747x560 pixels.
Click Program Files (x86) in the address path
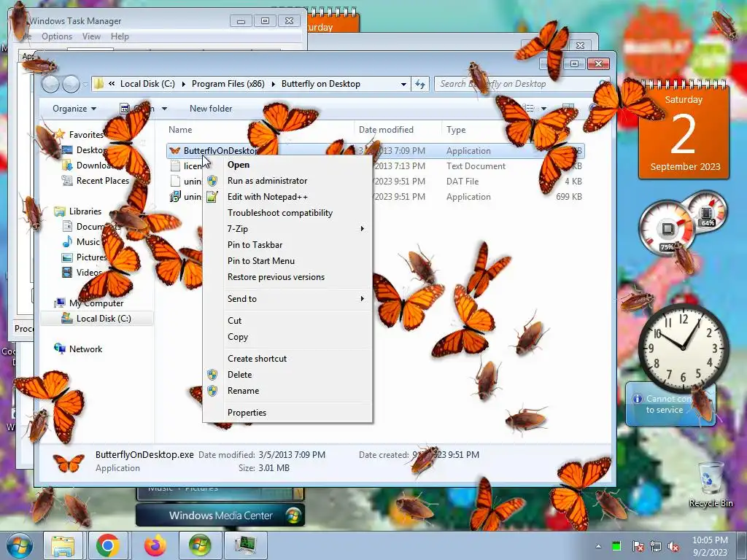[x=228, y=84]
